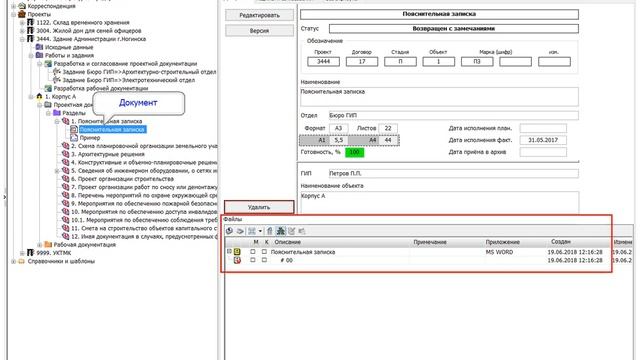The height and width of the screenshot is (360, 640).
Task: Collapse Проекты tree node
Action: coord(13,14)
